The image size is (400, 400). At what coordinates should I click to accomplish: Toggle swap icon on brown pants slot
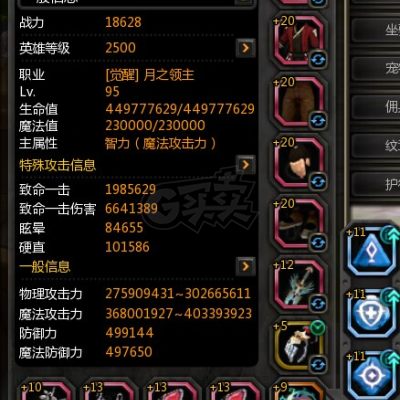click(x=318, y=121)
